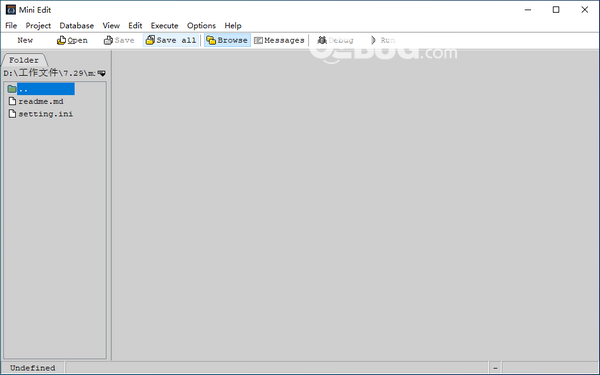Open the Execute menu
The height and width of the screenshot is (375, 600).
[x=164, y=26]
